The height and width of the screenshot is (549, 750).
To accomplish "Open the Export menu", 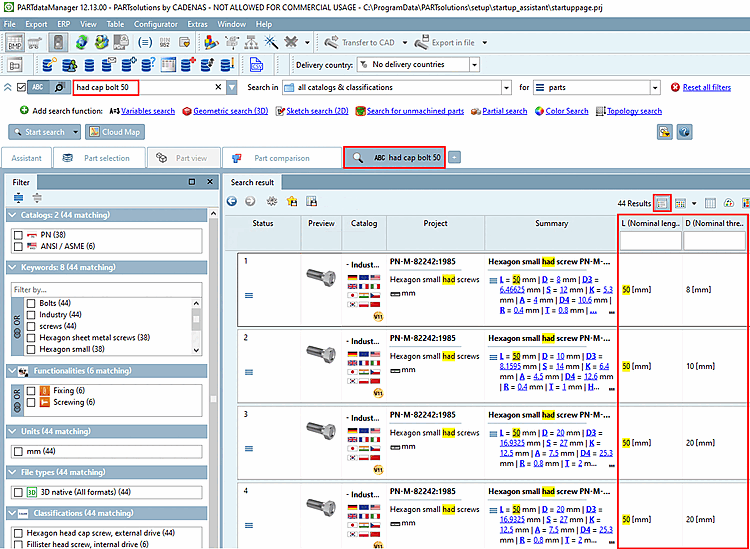I will tap(36, 24).
